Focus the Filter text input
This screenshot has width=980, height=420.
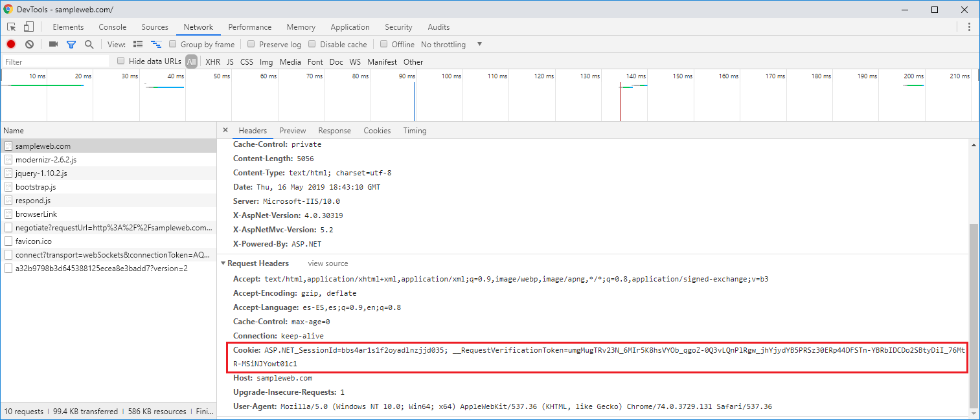point(56,62)
